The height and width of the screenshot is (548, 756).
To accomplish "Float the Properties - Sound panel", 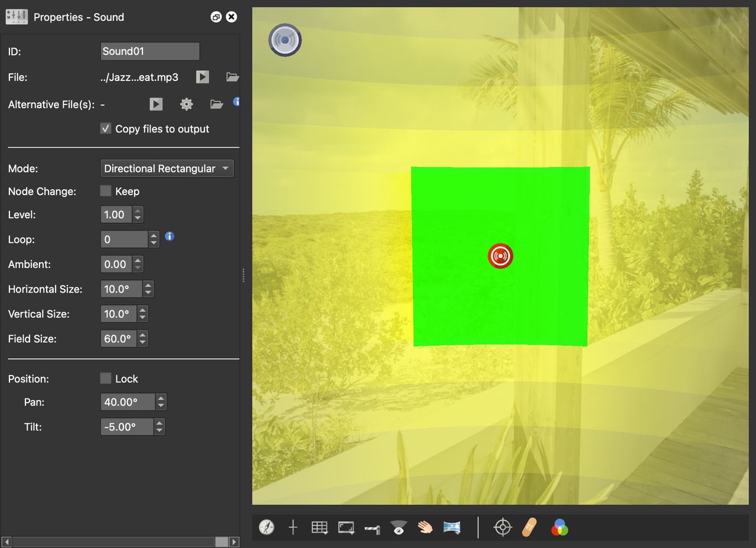I will (x=216, y=17).
